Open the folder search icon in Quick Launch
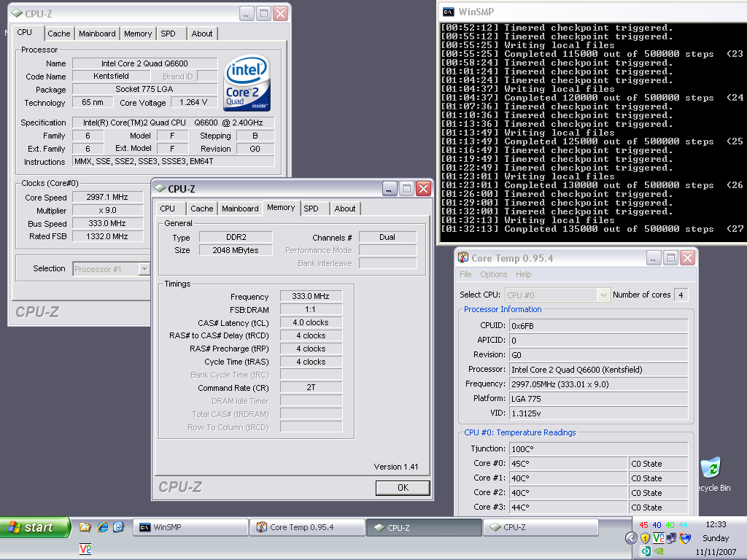747x560 pixels. pos(85,527)
